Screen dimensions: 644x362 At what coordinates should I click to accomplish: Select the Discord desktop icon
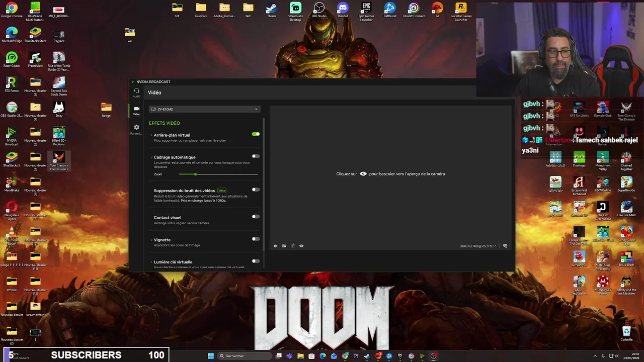click(x=343, y=10)
